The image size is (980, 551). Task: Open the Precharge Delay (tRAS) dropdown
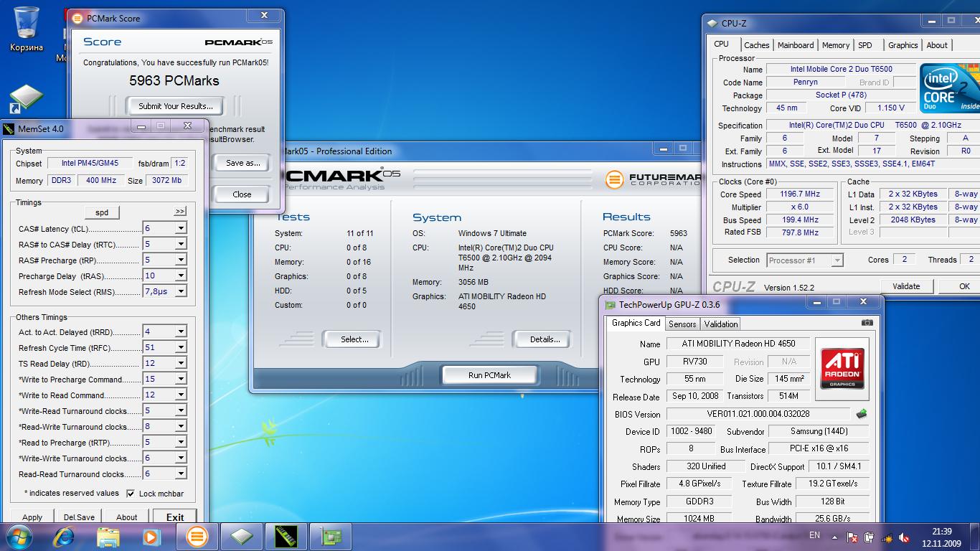pyautogui.click(x=181, y=275)
